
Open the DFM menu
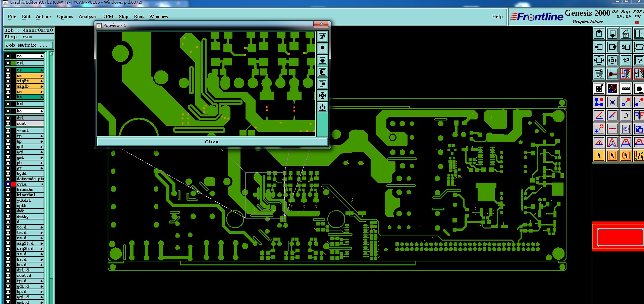tap(107, 16)
